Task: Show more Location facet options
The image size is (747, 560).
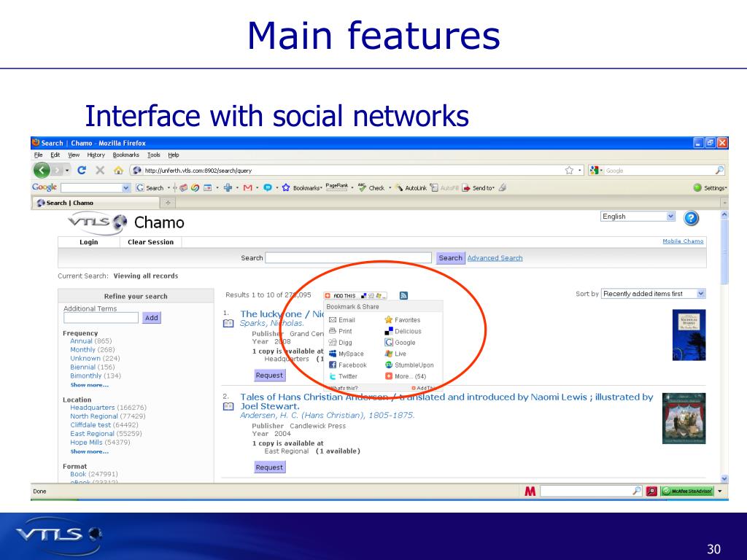Action: click(90, 451)
